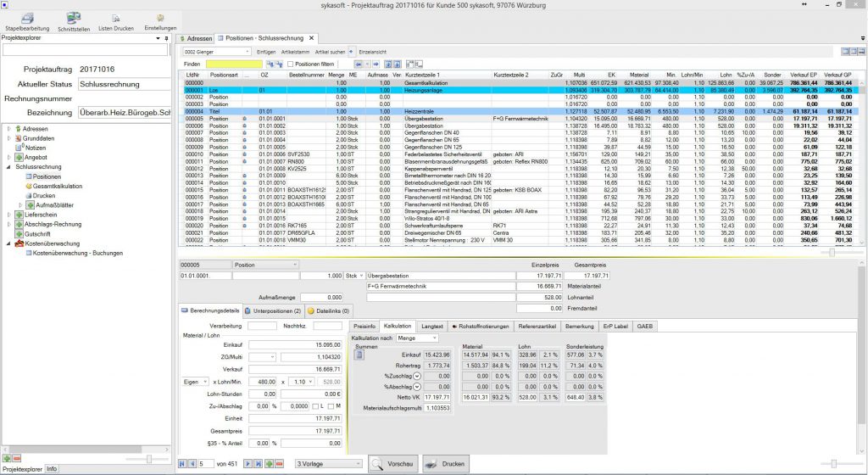Open the Unterpositionen (2) tab
This screenshot has height=475, width=868.
tap(273, 312)
